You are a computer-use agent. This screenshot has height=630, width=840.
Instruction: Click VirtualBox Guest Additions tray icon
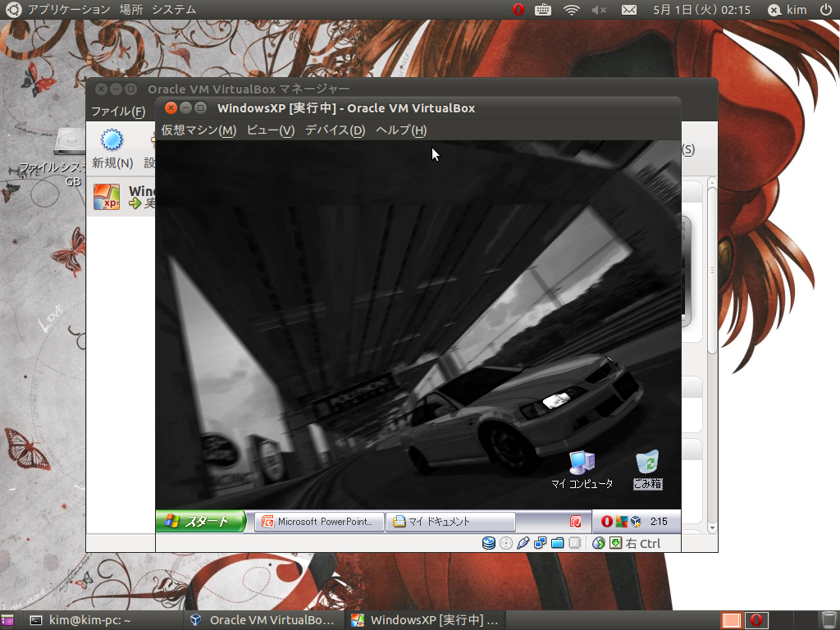(x=636, y=521)
